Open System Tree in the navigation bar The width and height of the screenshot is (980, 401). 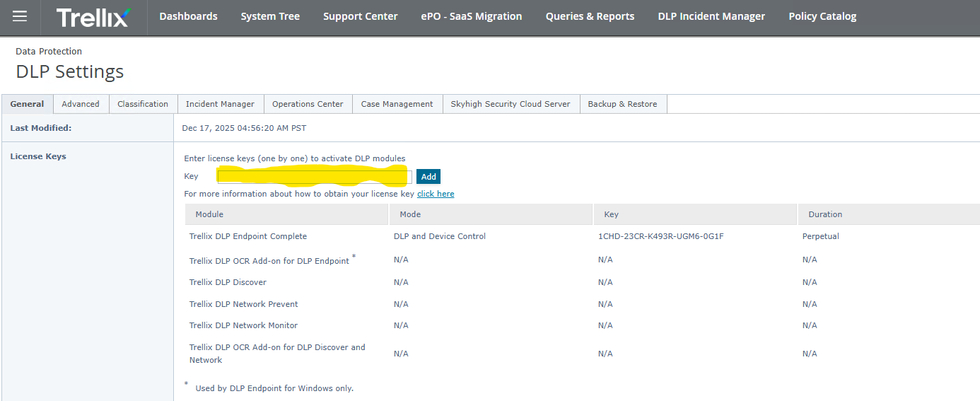coord(270,16)
